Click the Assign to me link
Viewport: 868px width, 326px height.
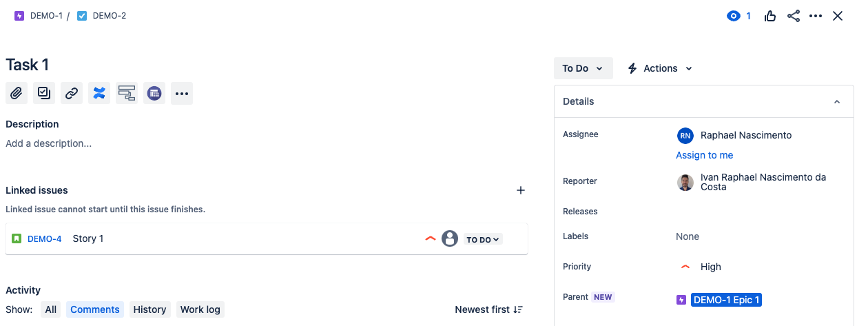tap(704, 155)
